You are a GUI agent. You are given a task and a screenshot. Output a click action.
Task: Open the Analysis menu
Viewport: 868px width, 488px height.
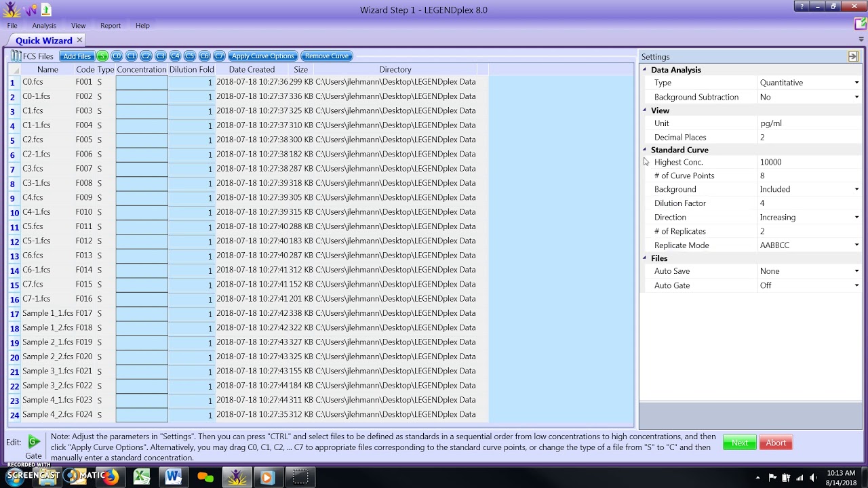click(x=44, y=26)
